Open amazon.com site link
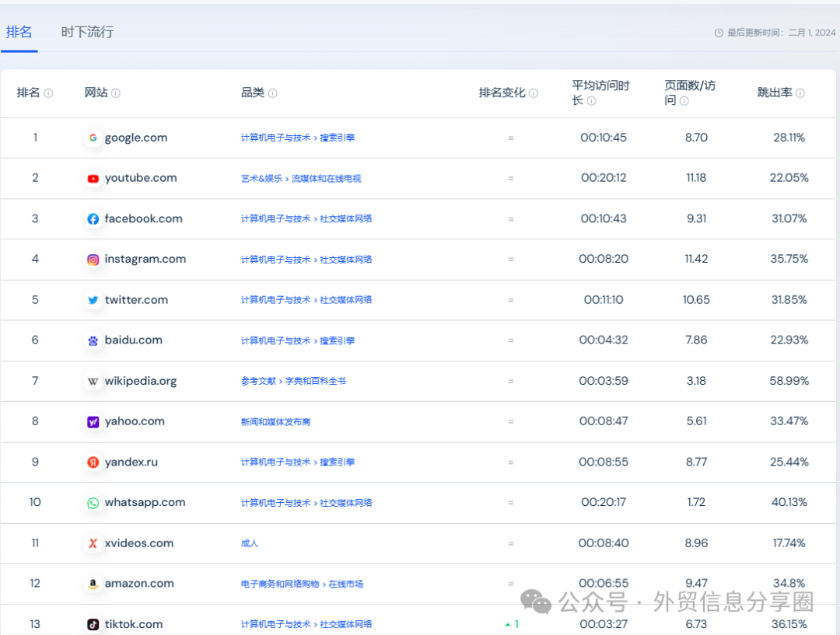 (x=139, y=584)
